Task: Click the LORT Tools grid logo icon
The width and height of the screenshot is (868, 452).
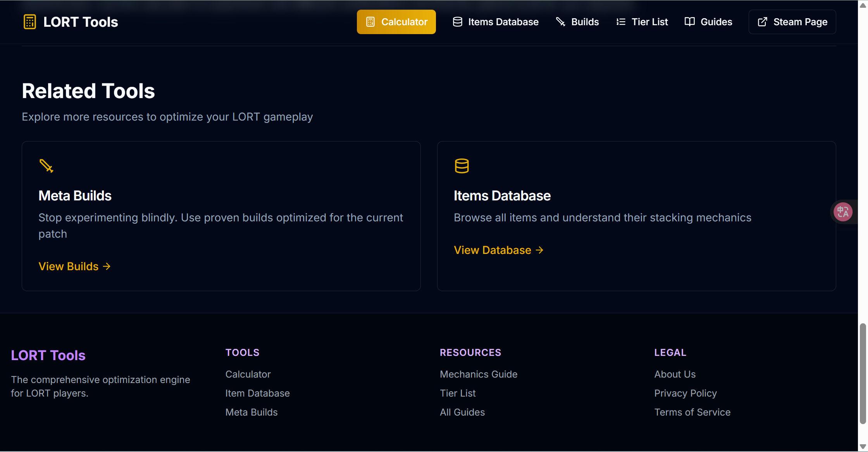Action: click(x=29, y=22)
